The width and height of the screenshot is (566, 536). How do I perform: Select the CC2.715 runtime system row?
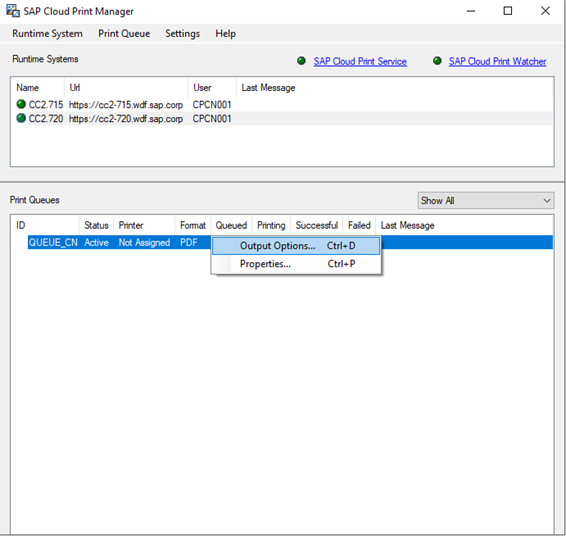[x=282, y=105]
